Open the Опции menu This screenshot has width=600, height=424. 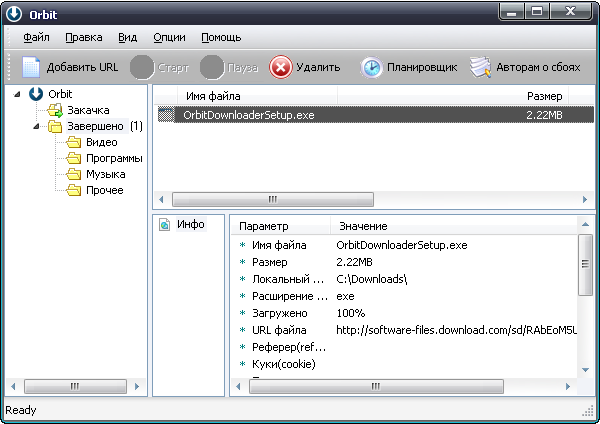(x=170, y=37)
